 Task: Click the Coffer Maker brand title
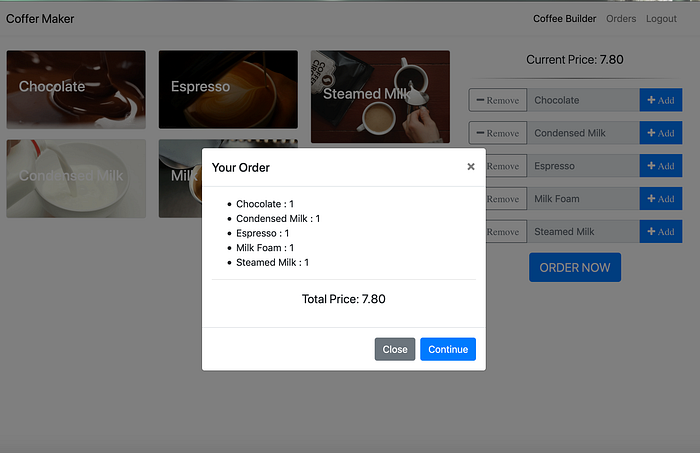[40, 19]
